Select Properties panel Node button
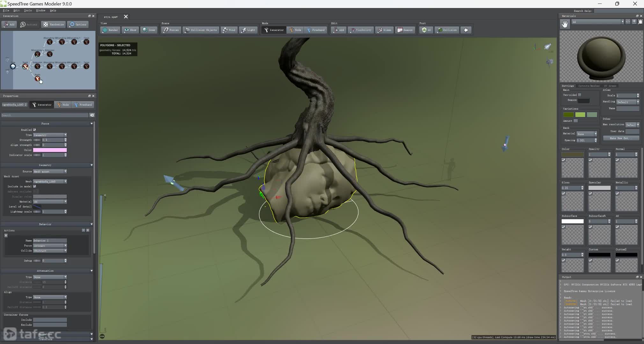The image size is (644, 344). tap(63, 105)
